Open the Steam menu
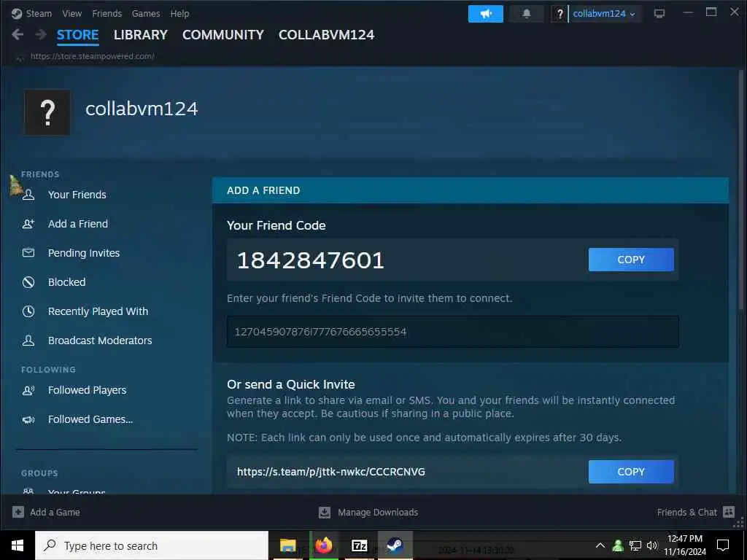747x560 pixels. pyautogui.click(x=39, y=13)
